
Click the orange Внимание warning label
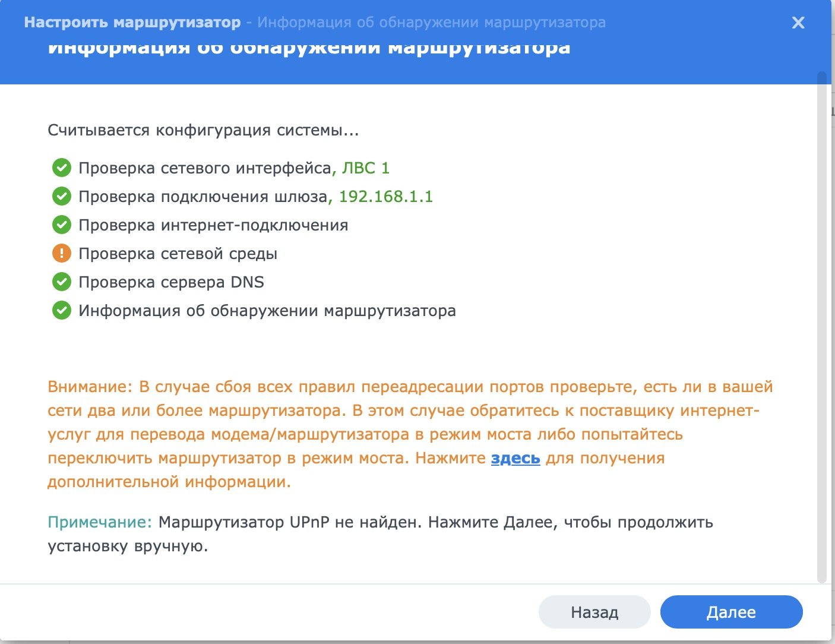click(x=90, y=387)
